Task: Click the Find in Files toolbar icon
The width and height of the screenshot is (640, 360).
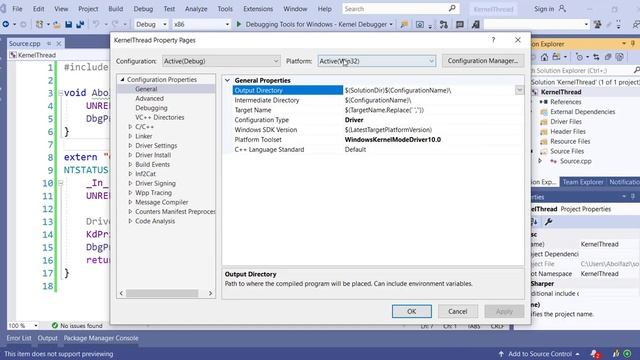Action: [x=404, y=24]
